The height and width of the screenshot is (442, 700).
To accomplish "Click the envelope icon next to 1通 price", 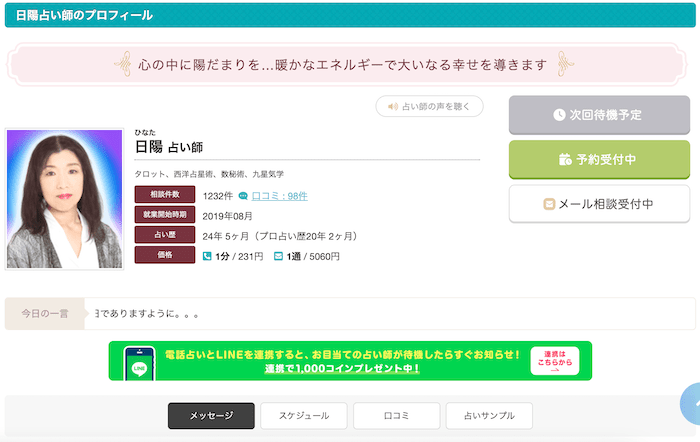I will coord(278,256).
